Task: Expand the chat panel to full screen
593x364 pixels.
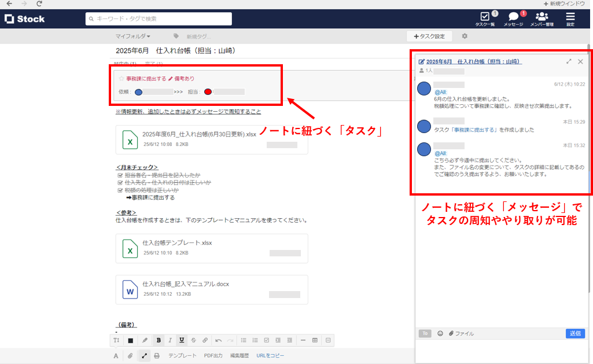Action: tap(569, 61)
